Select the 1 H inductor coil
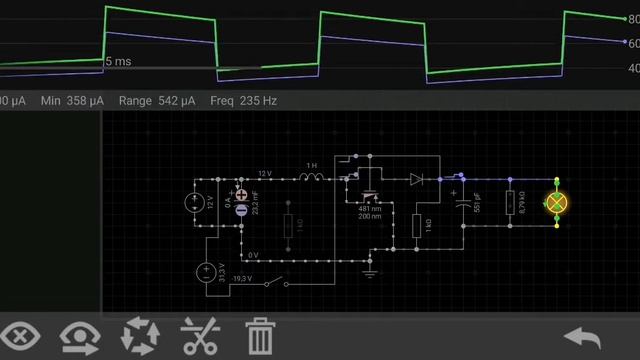The height and width of the screenshot is (360, 640). pyautogui.click(x=312, y=177)
